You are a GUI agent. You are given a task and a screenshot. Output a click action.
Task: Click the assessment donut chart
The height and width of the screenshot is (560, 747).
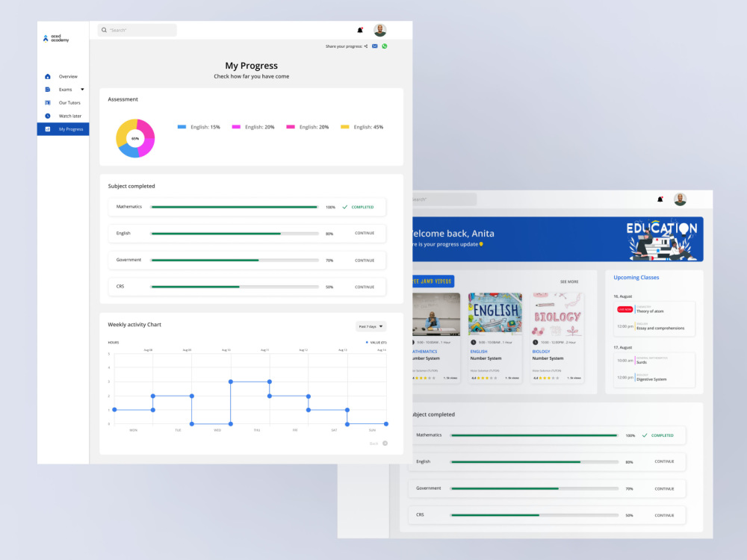point(135,138)
